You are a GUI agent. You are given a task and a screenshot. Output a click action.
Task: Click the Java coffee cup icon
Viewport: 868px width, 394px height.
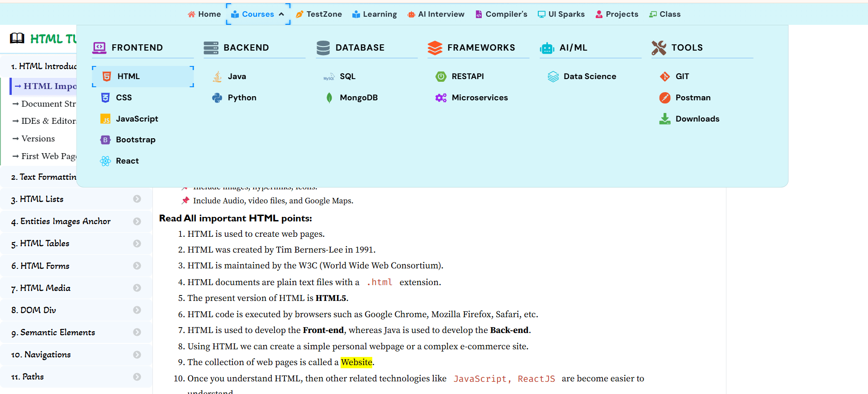(x=217, y=76)
